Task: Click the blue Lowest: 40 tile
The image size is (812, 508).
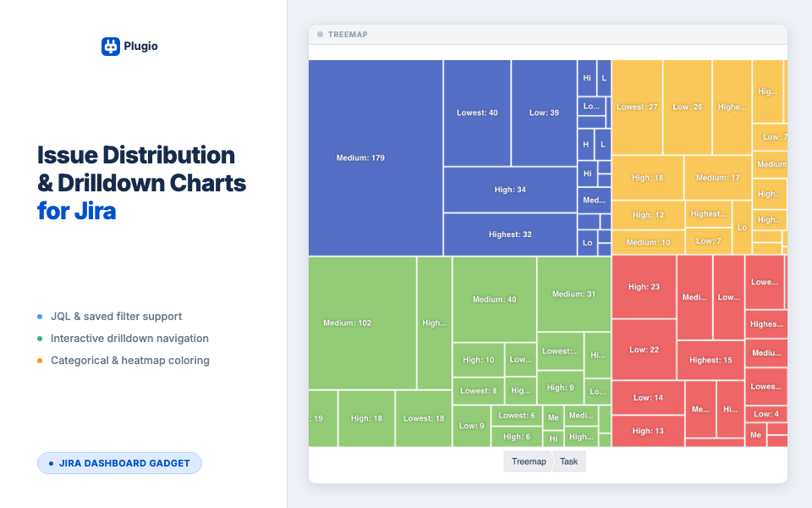Action: tap(477, 113)
